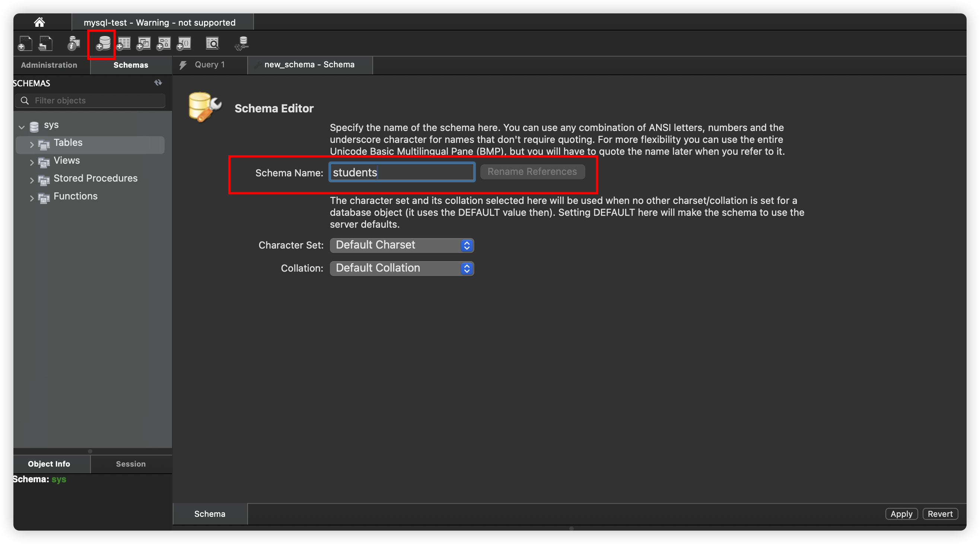Click the search table data icon
Image resolution: width=980 pixels, height=544 pixels.
click(x=212, y=43)
